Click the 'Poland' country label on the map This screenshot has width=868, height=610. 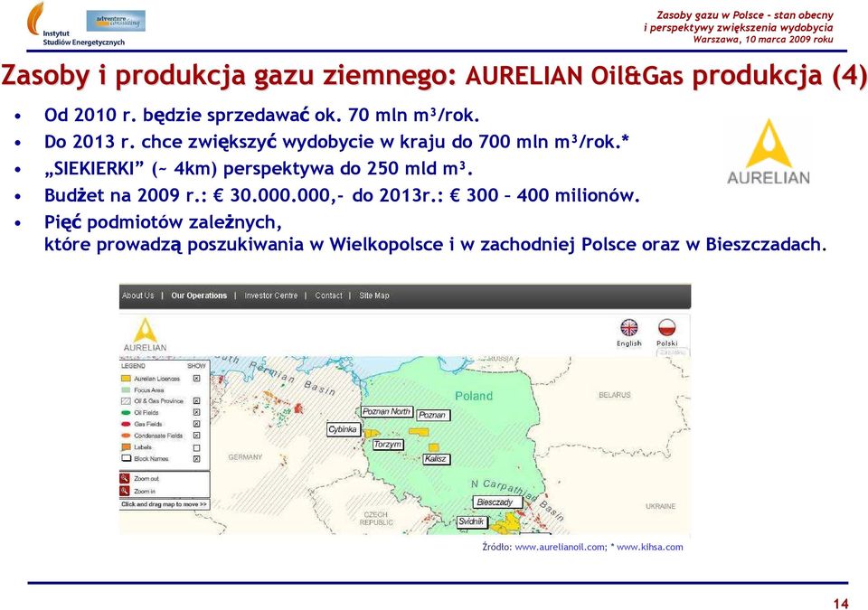click(473, 396)
